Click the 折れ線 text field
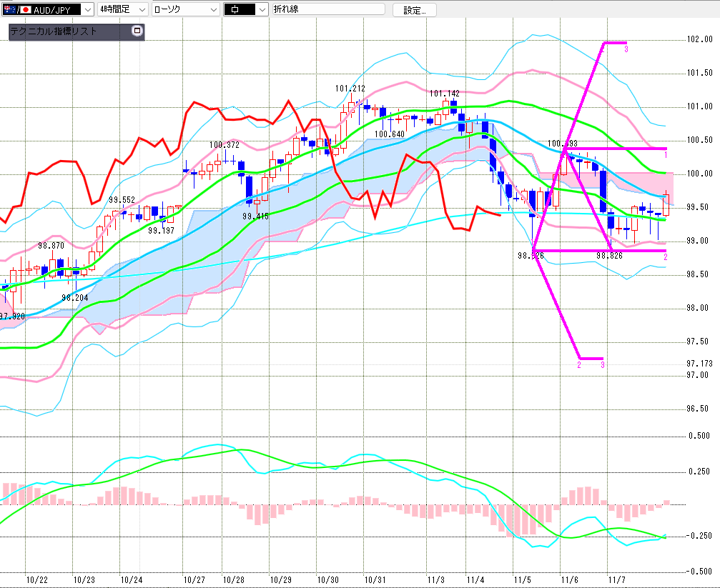The width and height of the screenshot is (720, 588). (x=327, y=10)
